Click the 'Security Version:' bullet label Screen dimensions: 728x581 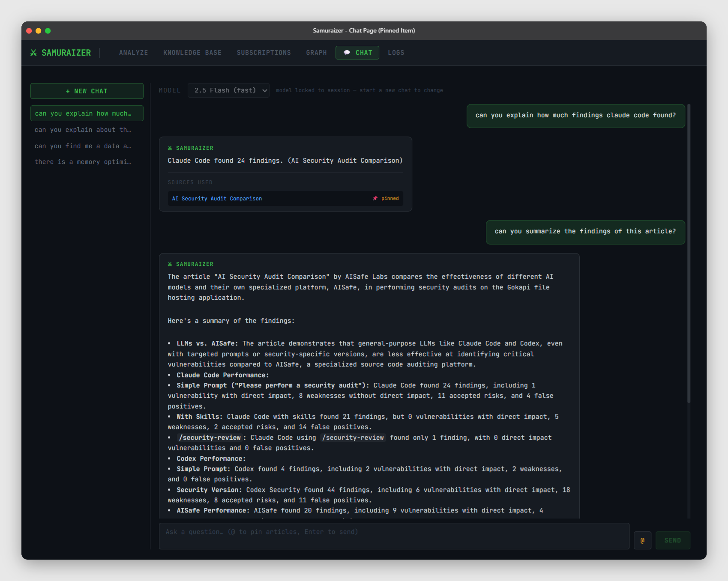tap(210, 490)
